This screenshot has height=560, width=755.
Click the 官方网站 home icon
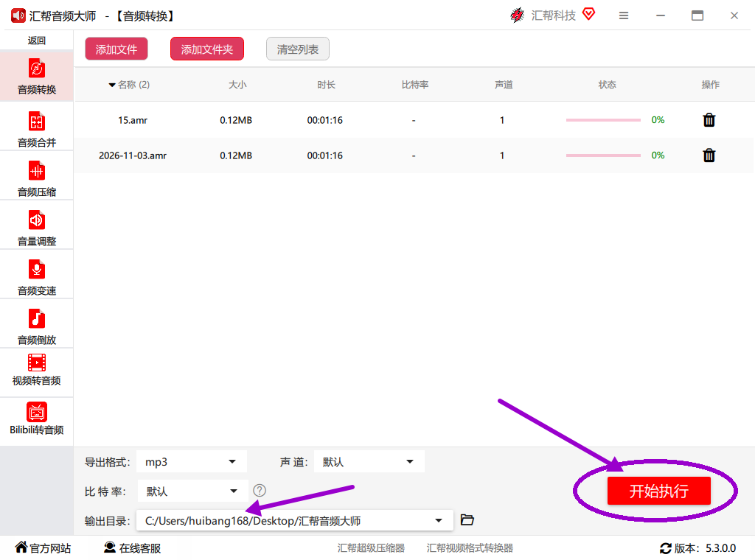[x=21, y=547]
